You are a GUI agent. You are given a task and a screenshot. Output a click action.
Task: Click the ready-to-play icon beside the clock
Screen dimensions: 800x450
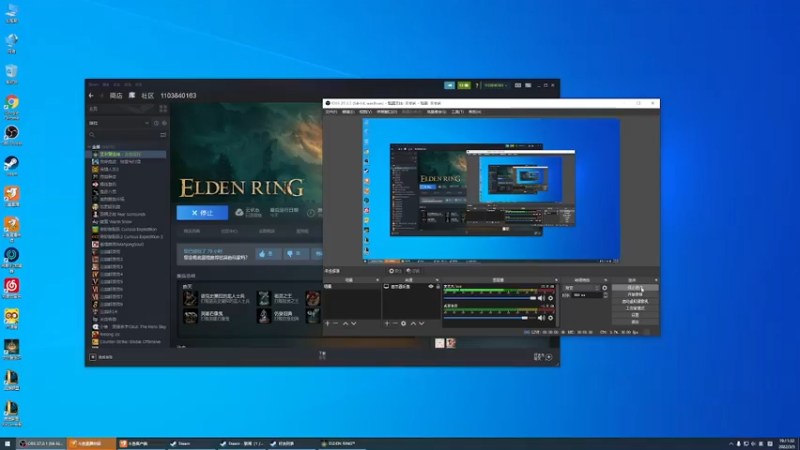(164, 123)
